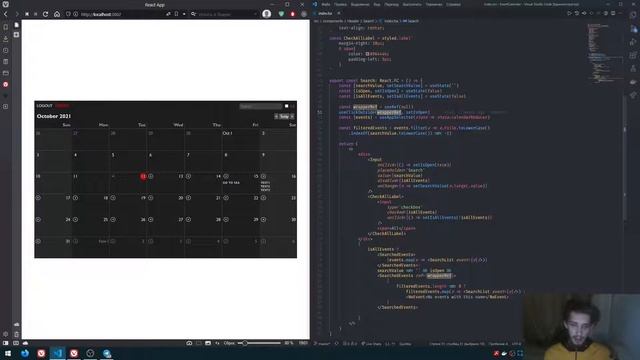The height and width of the screenshot is (360, 640).
Task: Add event on October 13 in calendar
Action: [188, 176]
